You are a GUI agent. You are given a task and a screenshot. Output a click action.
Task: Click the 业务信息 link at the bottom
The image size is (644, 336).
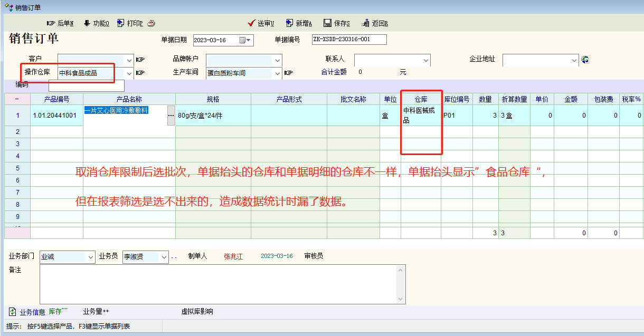tap(32, 312)
